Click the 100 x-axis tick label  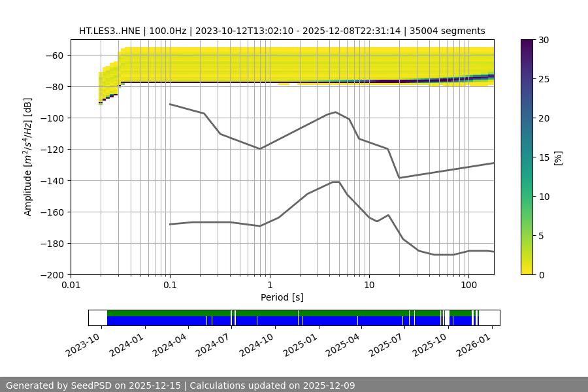tap(468, 286)
